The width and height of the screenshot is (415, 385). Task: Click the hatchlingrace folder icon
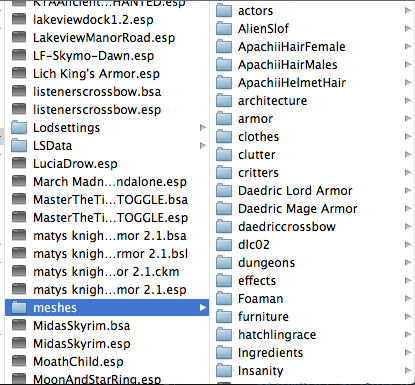click(224, 334)
